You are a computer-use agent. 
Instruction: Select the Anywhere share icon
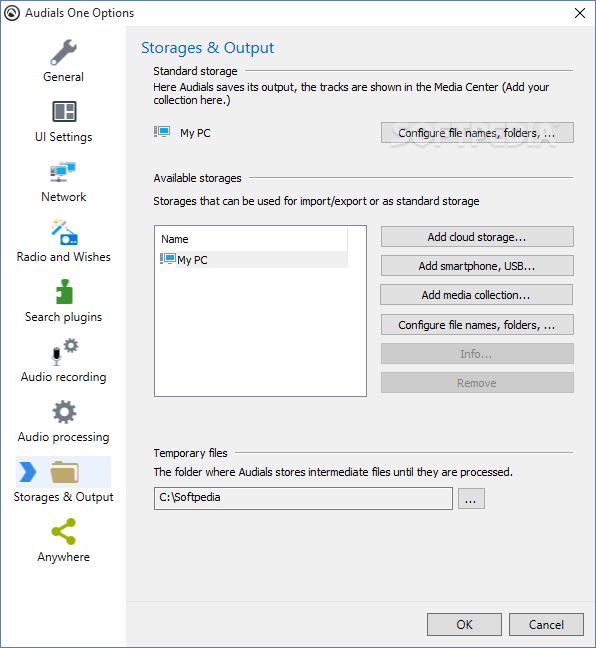(x=64, y=531)
